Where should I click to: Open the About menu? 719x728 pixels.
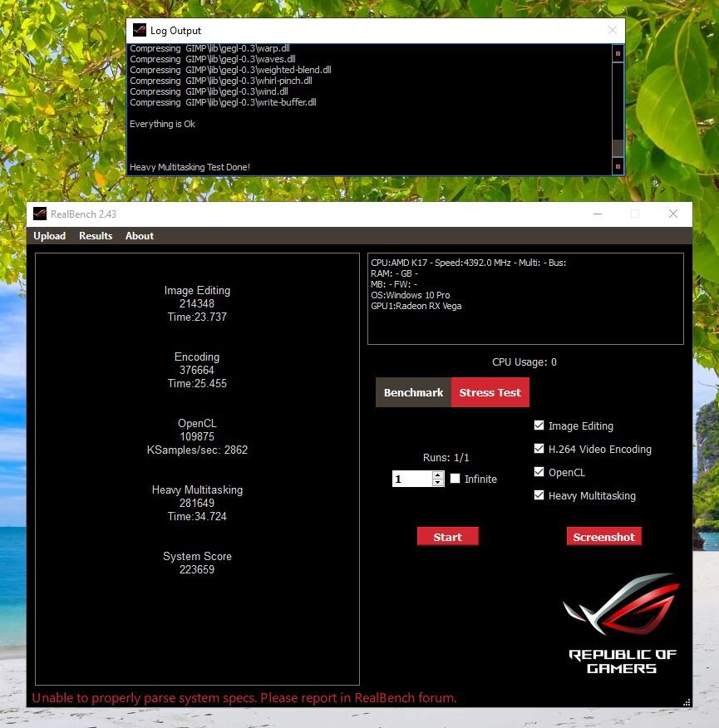pos(140,236)
